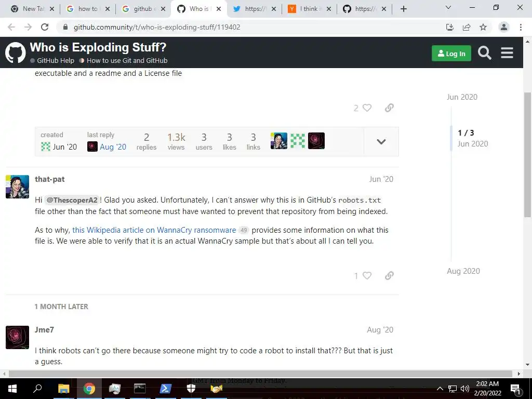
Task: Open the Windows Start menu
Action: pyautogui.click(x=12, y=389)
